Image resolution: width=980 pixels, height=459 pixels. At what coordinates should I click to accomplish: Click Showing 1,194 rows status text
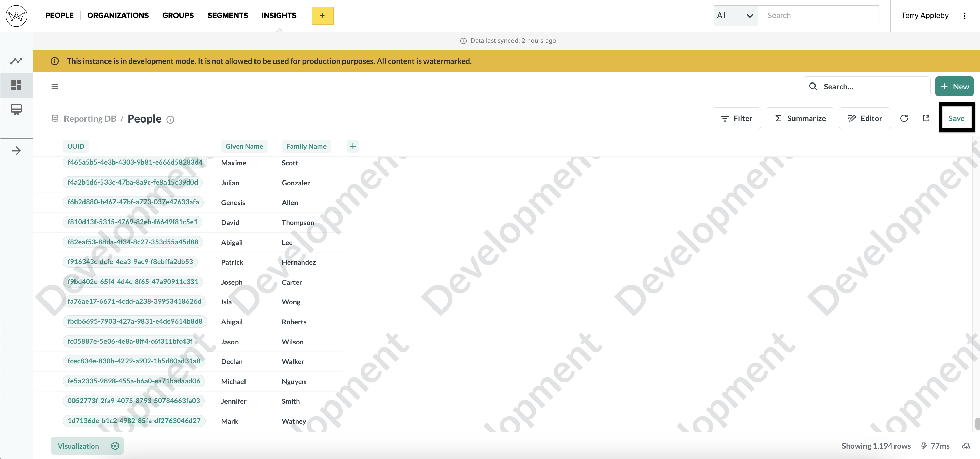tap(876, 446)
